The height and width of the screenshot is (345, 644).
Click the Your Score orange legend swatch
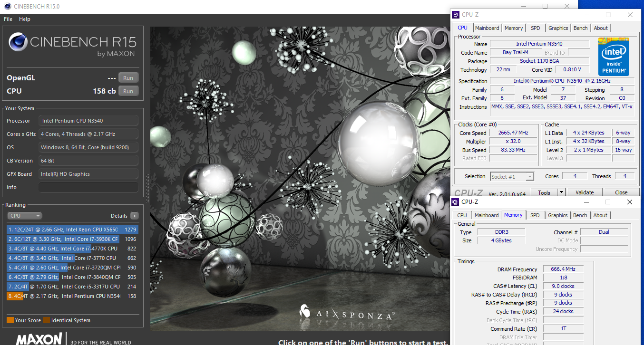coord(10,320)
